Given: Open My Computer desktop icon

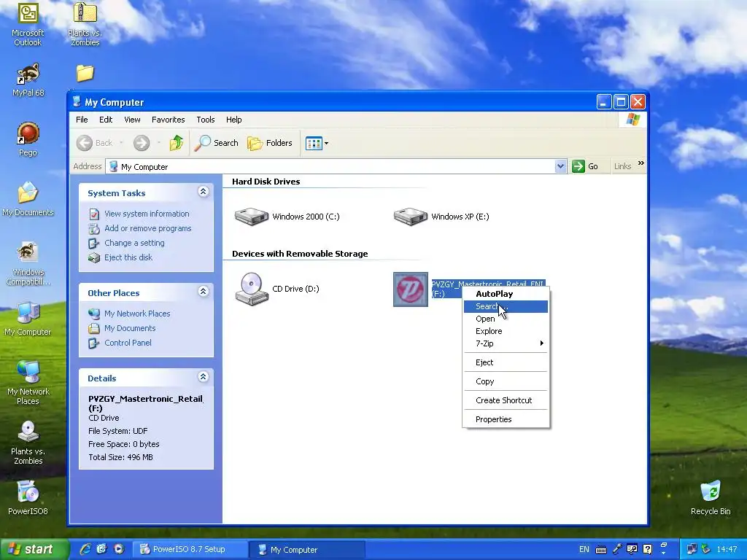Looking at the screenshot, I should (x=28, y=319).
